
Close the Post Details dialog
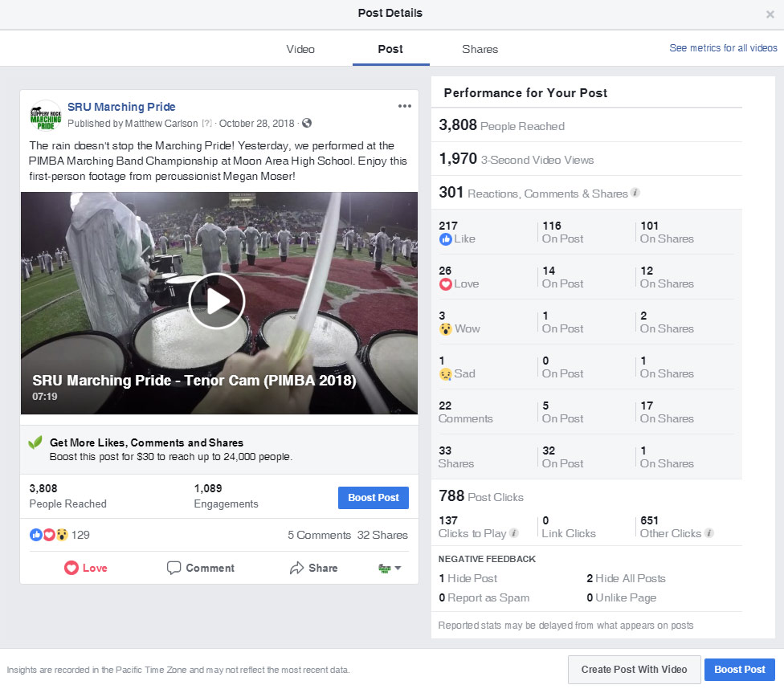[770, 14]
